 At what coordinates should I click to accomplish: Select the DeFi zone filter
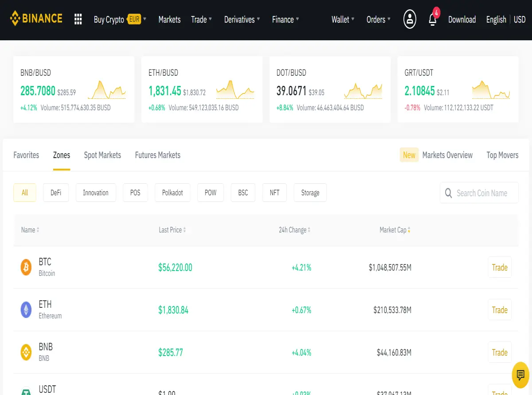point(56,193)
